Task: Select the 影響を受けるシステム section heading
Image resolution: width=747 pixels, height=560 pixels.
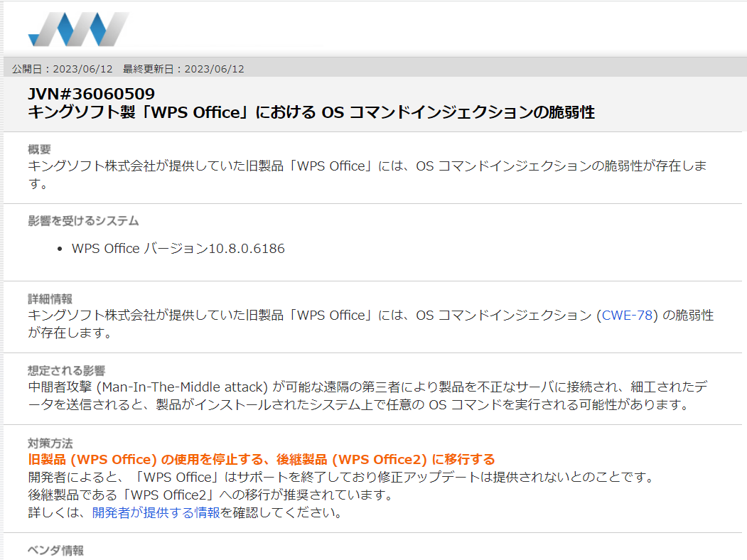Action: (x=83, y=220)
